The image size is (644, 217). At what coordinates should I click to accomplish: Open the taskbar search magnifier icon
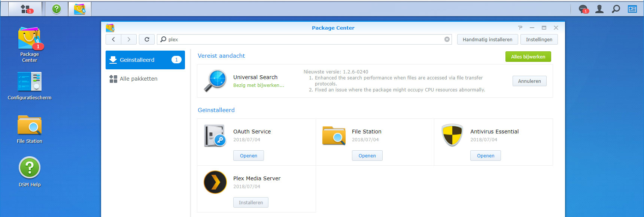[616, 9]
